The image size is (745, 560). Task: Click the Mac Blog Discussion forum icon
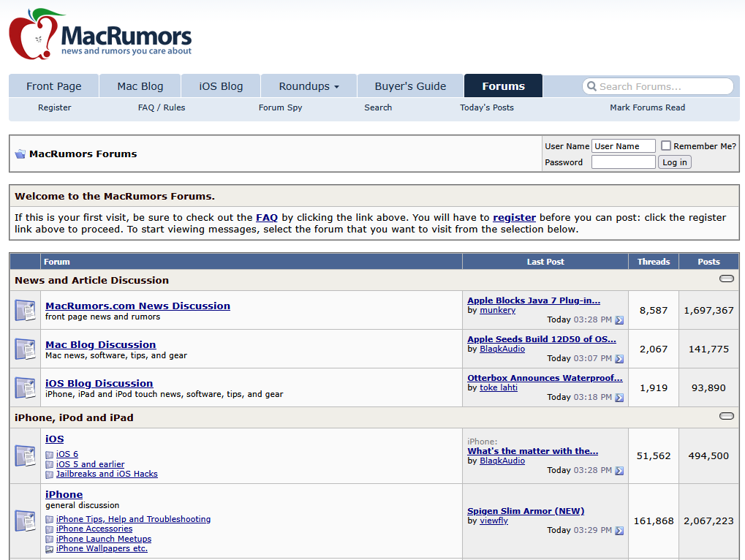click(25, 349)
